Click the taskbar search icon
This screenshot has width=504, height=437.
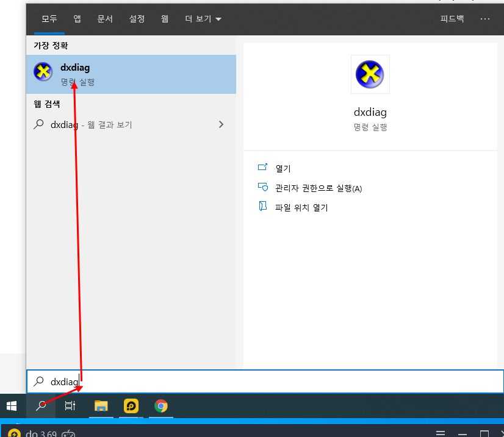(41, 406)
